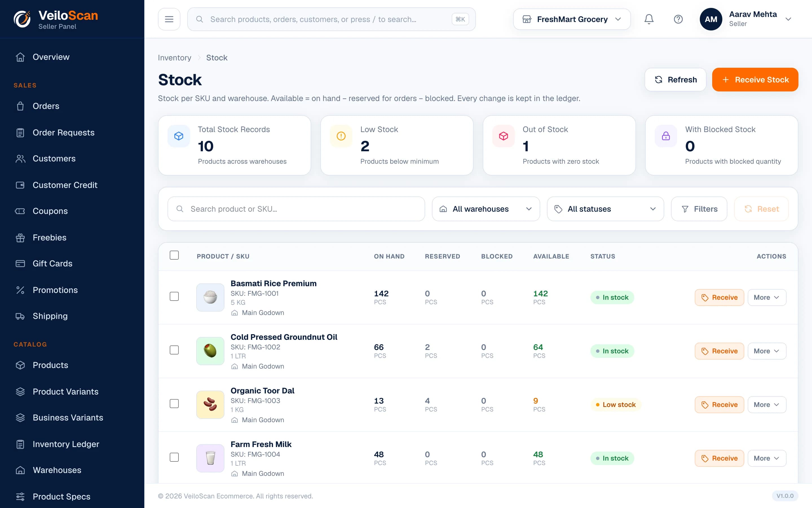
Task: Click the AM user avatar
Action: (x=711, y=19)
